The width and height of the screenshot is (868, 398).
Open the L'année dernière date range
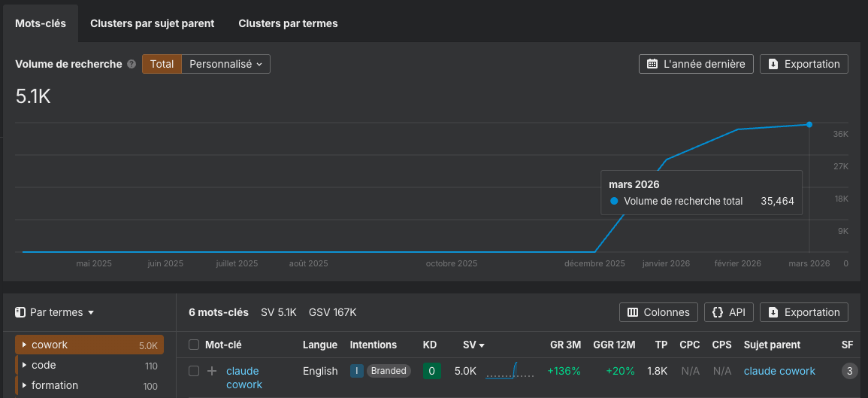click(x=697, y=64)
